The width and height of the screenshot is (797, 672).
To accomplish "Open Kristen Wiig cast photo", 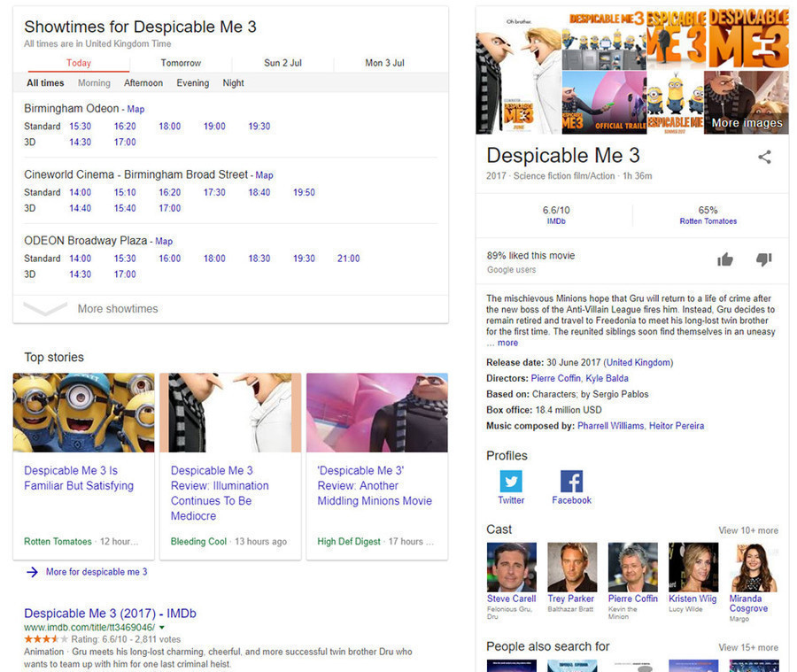I will [693, 567].
